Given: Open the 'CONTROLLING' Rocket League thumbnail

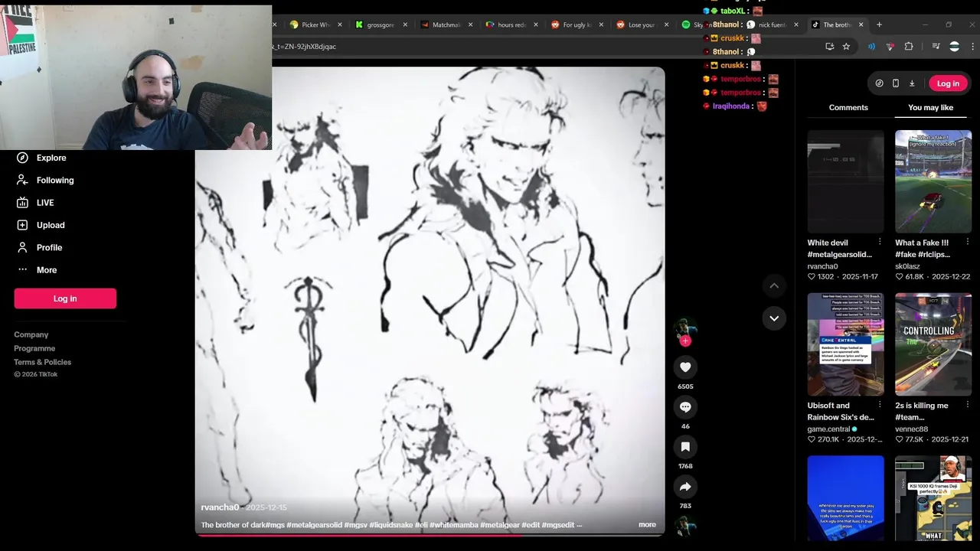Looking at the screenshot, I should pyautogui.click(x=933, y=344).
